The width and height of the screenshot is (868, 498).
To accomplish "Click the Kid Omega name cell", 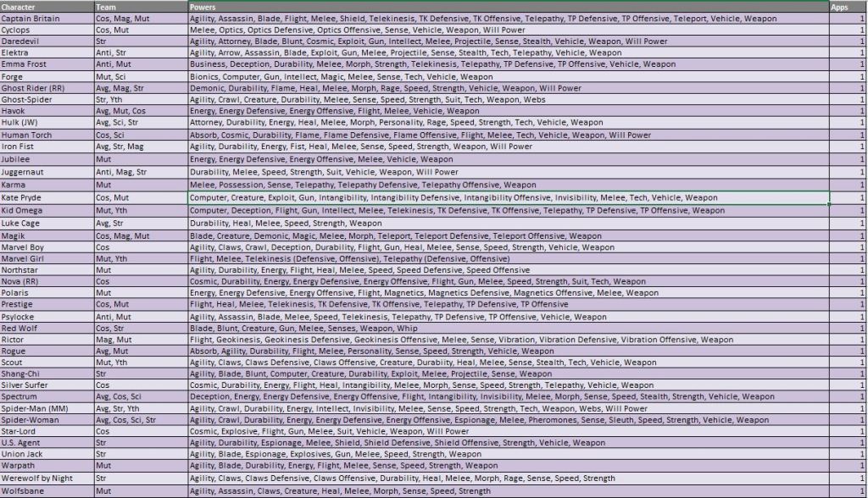I will click(x=47, y=210).
